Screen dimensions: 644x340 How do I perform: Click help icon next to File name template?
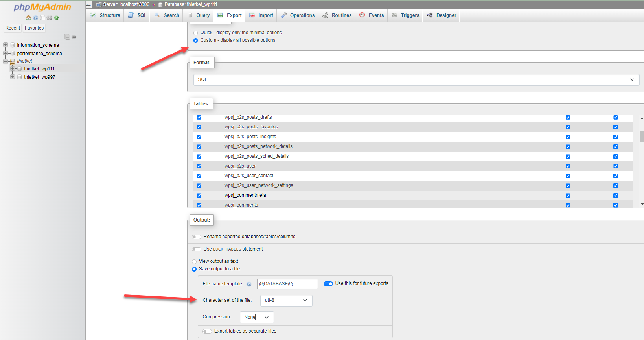point(249,284)
